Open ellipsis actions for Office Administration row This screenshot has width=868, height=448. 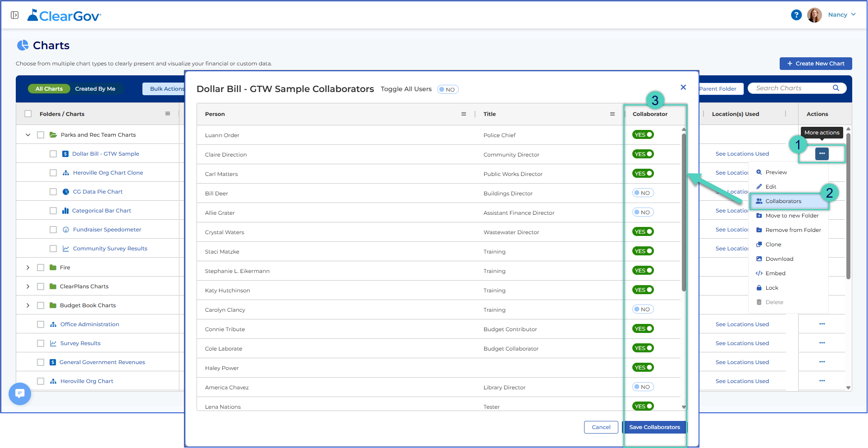point(822,324)
